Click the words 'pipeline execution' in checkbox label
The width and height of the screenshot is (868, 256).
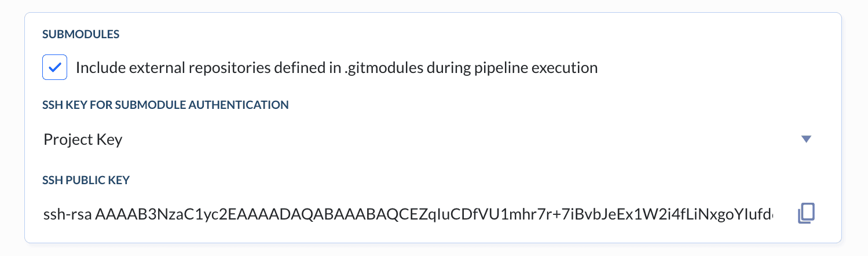(x=537, y=68)
